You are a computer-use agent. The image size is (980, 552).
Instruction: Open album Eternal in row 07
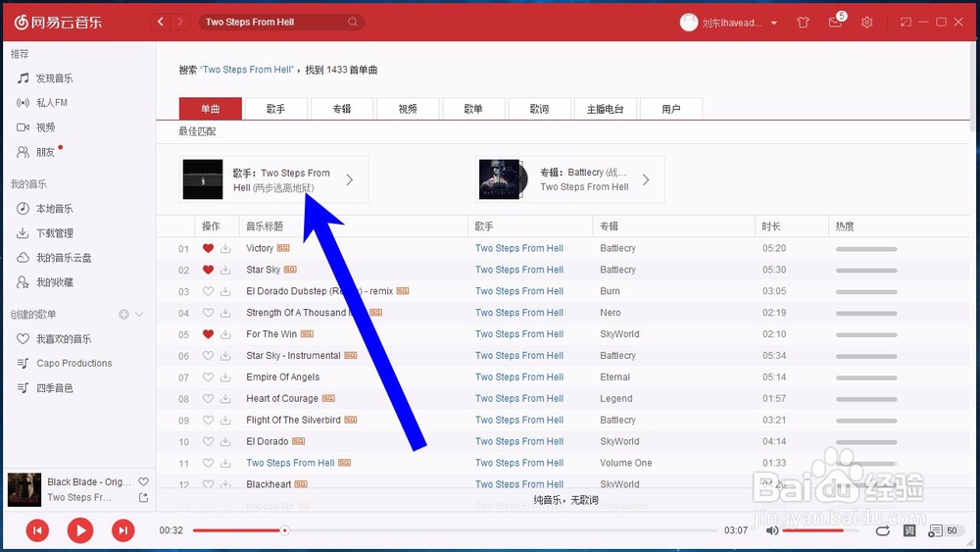coord(615,376)
